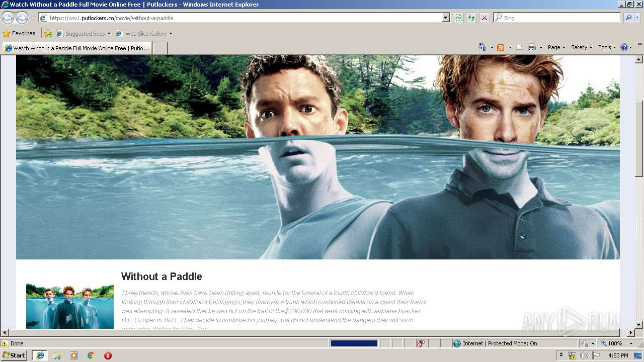Screen dimensions: 644x362
Task: Click the Show Desktop button
Action: [x=639, y=355]
